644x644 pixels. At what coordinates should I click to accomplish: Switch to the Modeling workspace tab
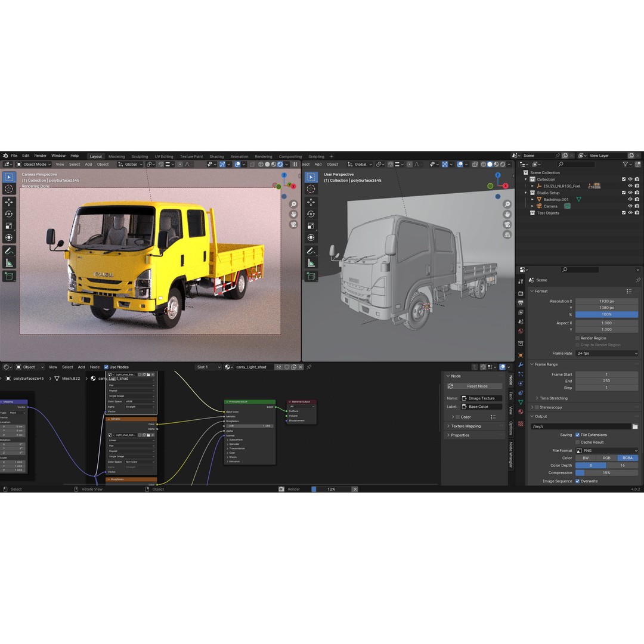pos(117,156)
